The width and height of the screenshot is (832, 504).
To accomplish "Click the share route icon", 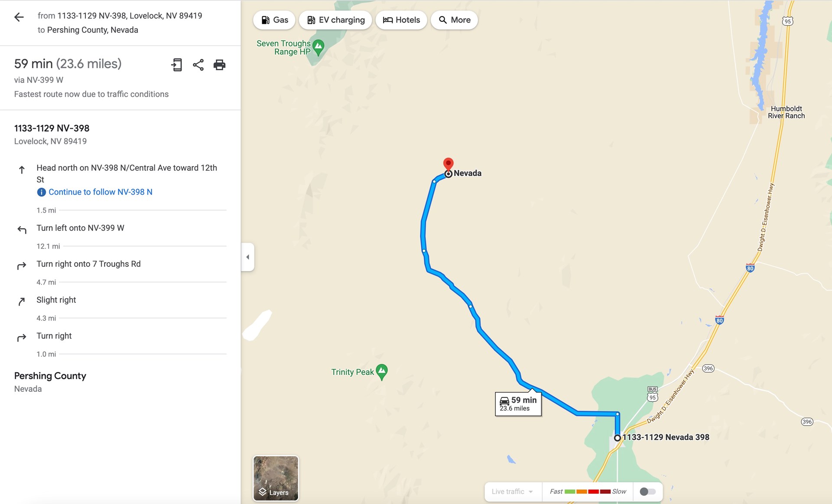I will (198, 65).
